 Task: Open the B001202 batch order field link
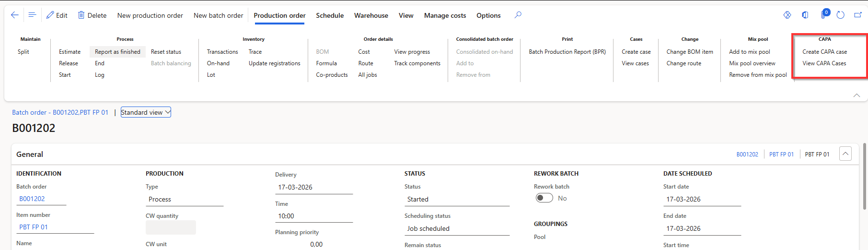32,199
